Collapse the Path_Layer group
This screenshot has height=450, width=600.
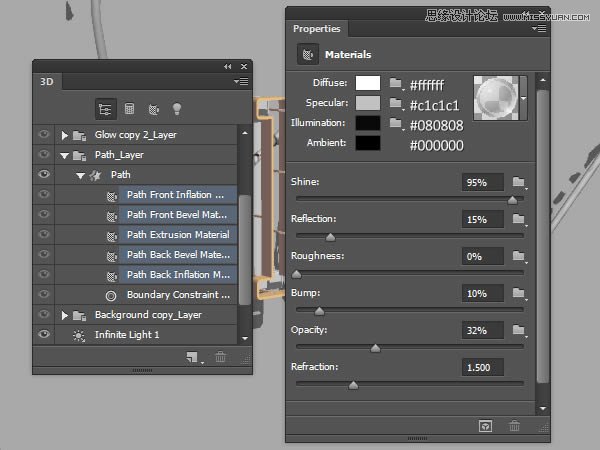point(64,156)
